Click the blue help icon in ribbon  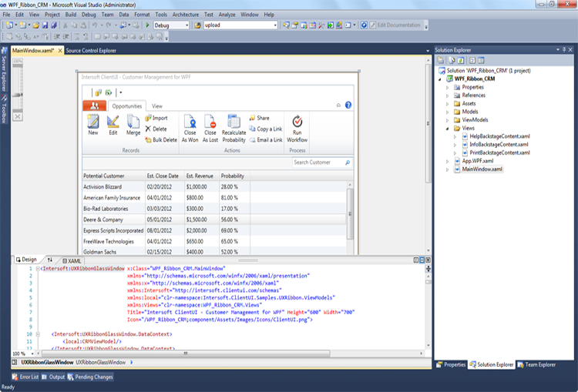348,105
